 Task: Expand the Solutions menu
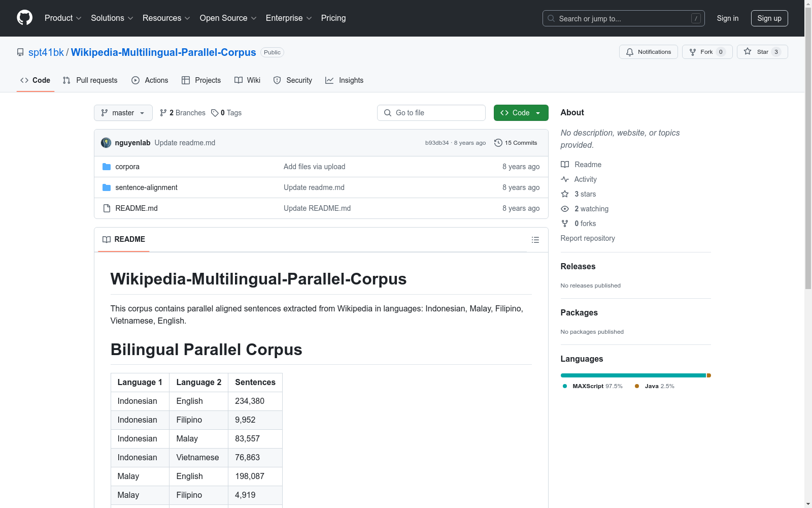coord(112,18)
